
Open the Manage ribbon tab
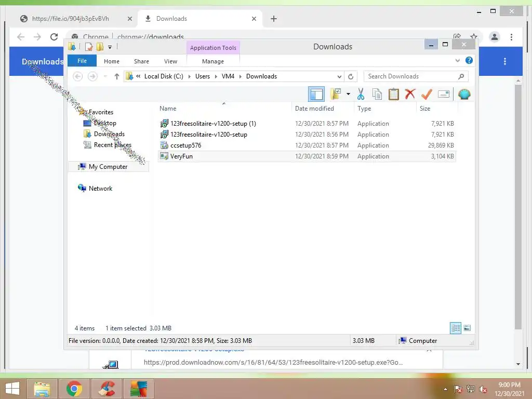[x=213, y=61]
